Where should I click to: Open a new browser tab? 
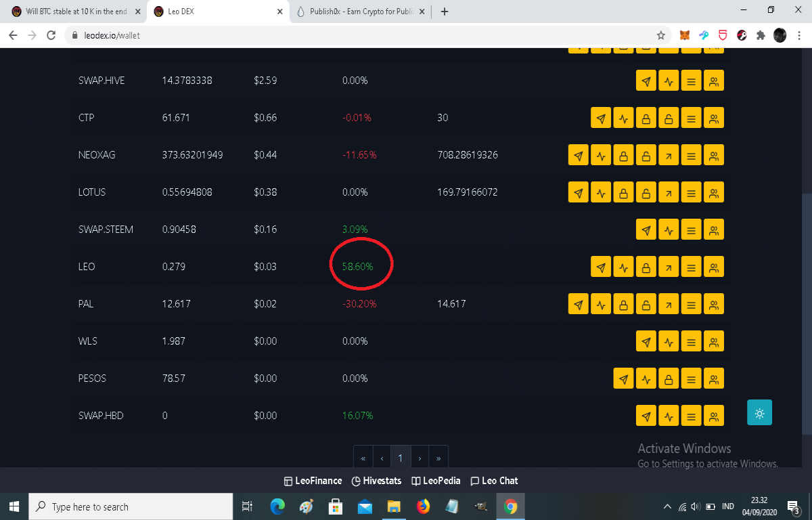[445, 12]
